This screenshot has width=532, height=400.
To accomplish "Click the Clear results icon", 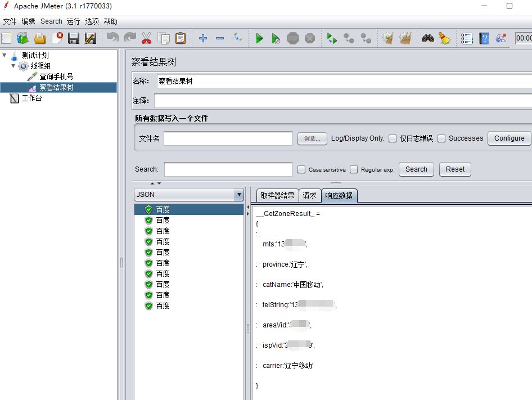I will point(388,38).
